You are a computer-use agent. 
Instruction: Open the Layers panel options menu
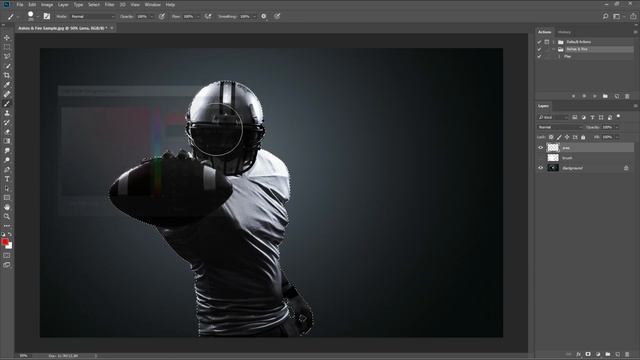point(635,106)
